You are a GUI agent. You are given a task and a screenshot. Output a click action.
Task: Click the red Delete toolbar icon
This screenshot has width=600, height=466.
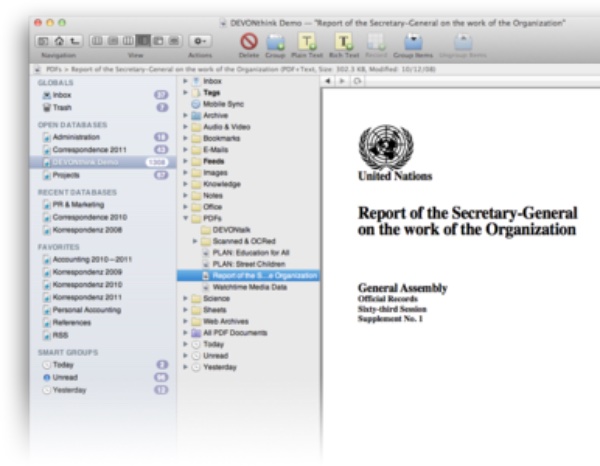(250, 41)
